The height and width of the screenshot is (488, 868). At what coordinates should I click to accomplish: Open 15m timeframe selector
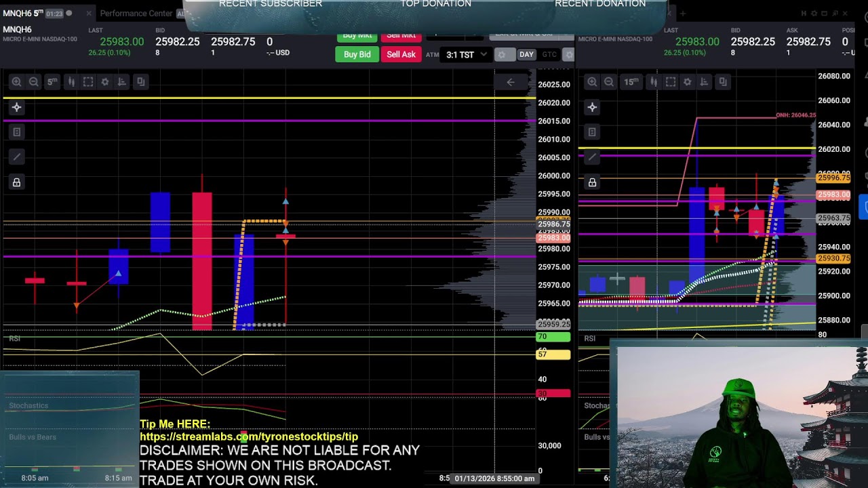(x=631, y=81)
